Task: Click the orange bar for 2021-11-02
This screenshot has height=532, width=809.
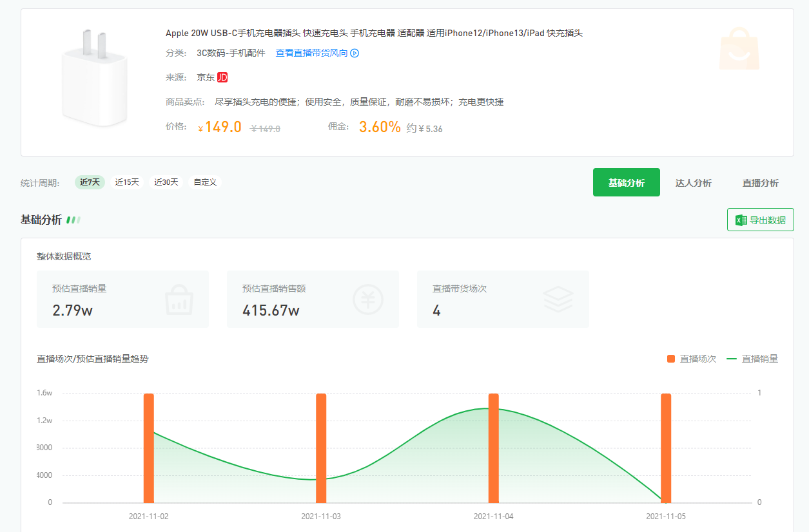Action: [x=149, y=448]
